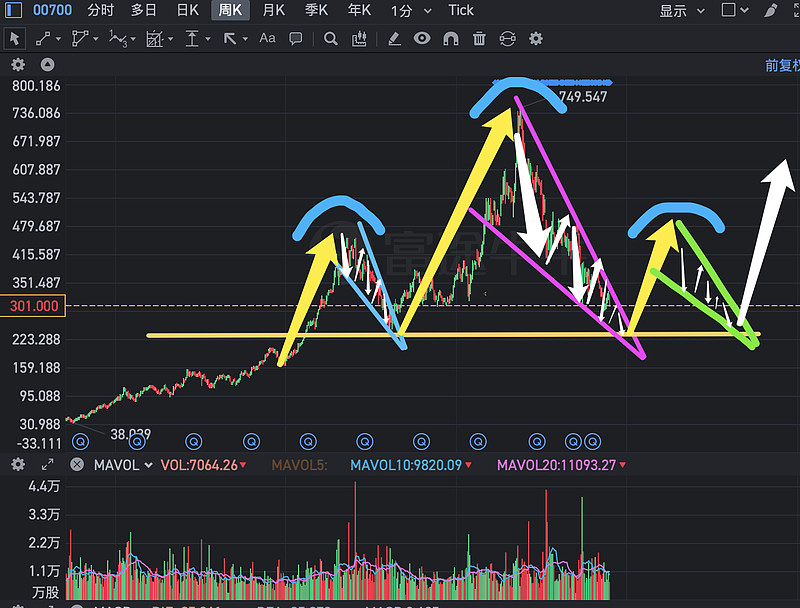Select the pencil drawing tool
Viewport: 800px width, 608px height.
[395, 38]
